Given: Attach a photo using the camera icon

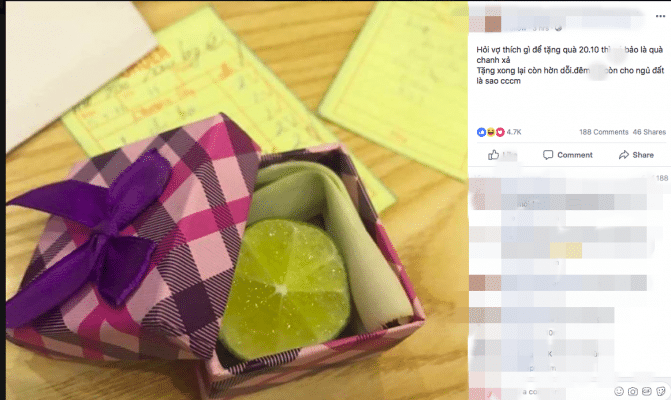Looking at the screenshot, I should 632,391.
